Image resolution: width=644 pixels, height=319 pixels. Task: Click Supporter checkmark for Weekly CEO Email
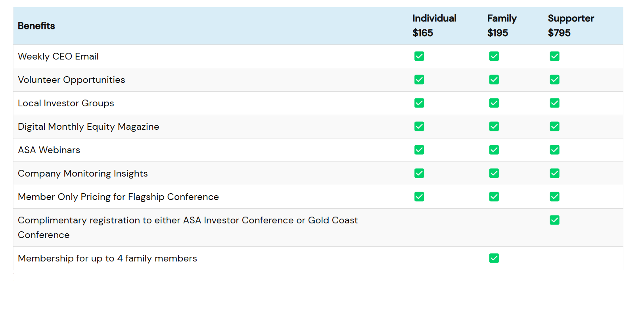point(554,56)
